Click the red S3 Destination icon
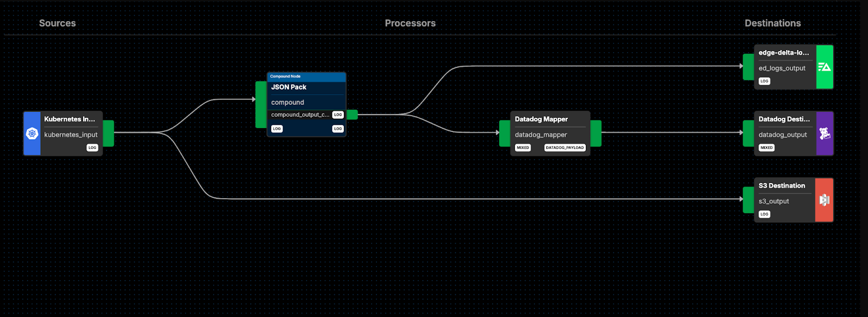868x317 pixels. point(824,200)
